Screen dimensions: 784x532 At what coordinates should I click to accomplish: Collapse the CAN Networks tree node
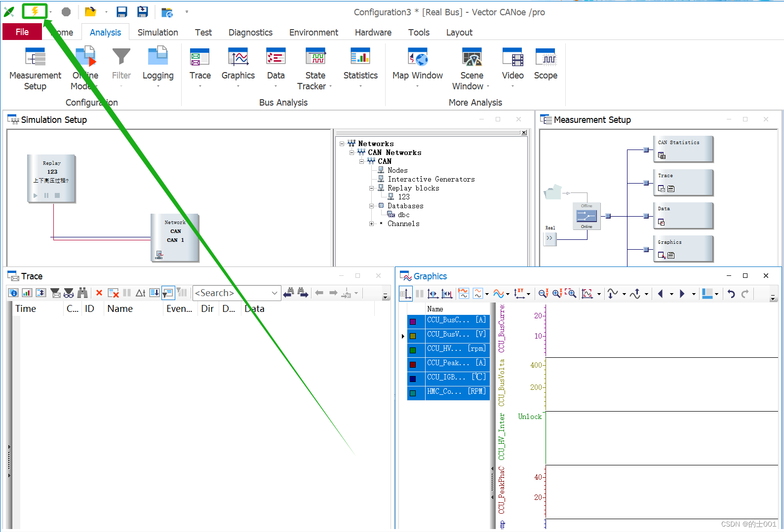[352, 152]
